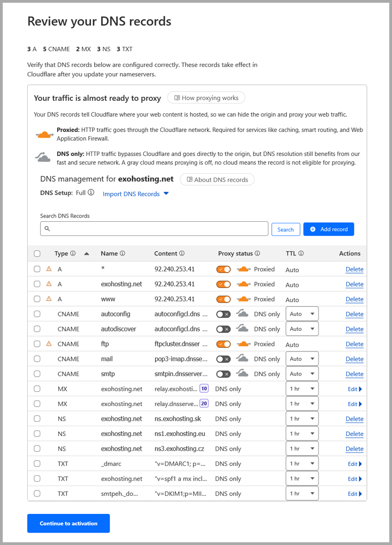The image size is (392, 545).
Task: Enable proxying for the mail CNAME record
Action: coord(223,359)
